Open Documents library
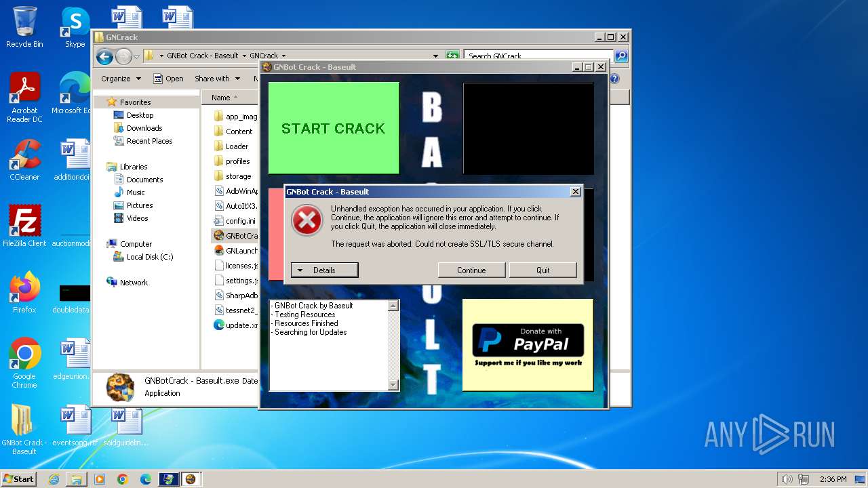The width and height of the screenshot is (868, 488). point(144,180)
